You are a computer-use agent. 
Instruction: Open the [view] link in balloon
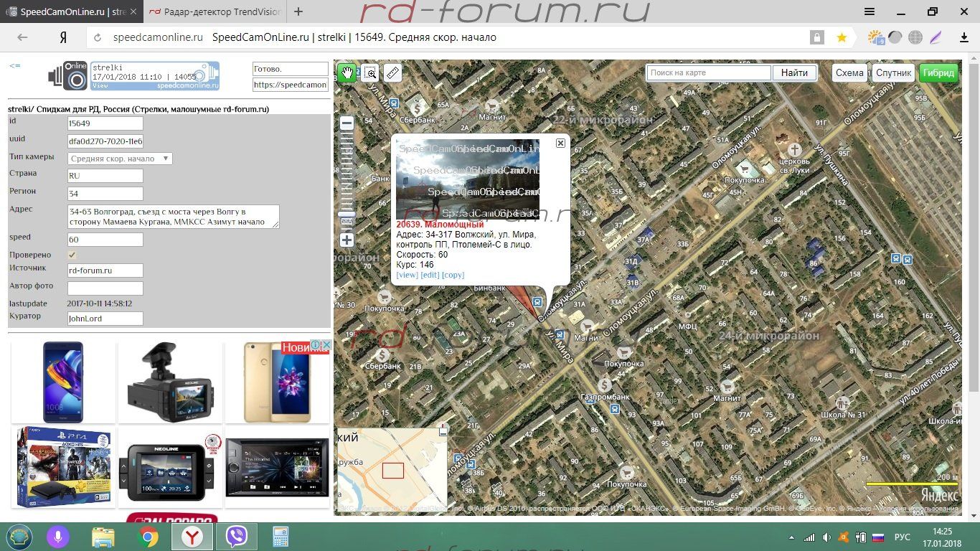click(x=407, y=275)
